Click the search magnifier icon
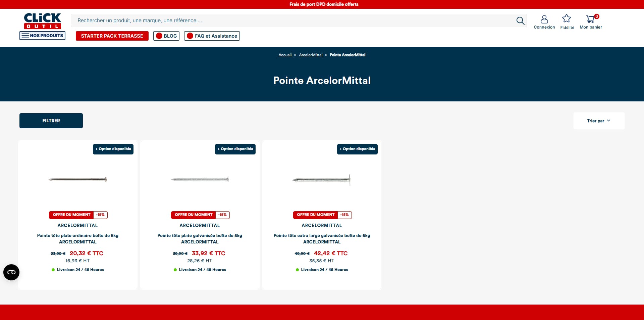Screen dimensions: 644x320 tap(520, 21)
